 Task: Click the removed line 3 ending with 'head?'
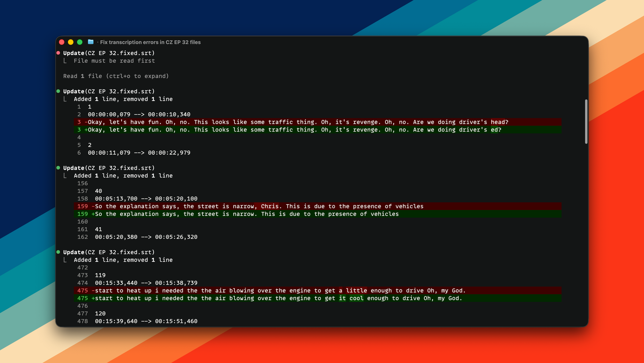[298, 122]
